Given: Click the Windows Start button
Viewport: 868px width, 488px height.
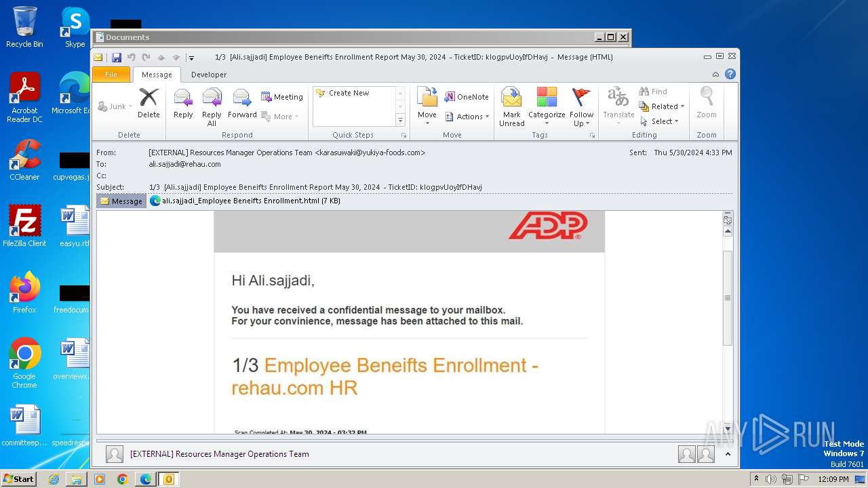Looking at the screenshot, I should pos(19,479).
